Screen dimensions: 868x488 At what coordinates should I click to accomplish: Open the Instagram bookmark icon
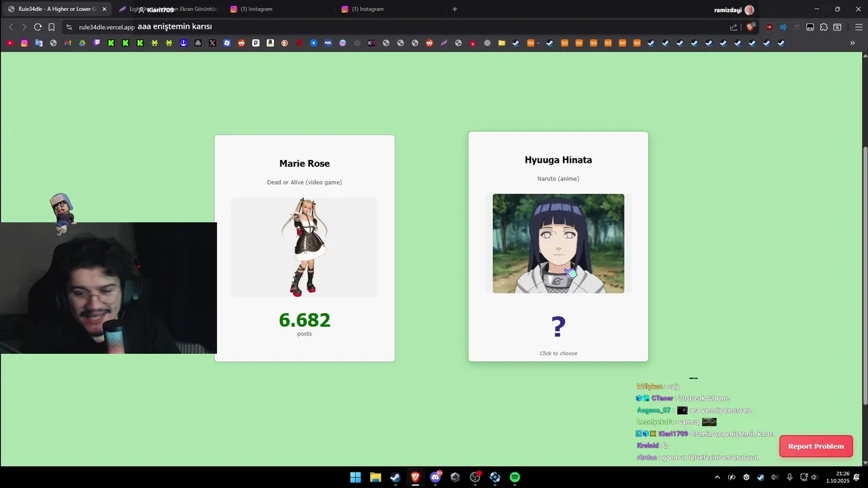[x=24, y=43]
